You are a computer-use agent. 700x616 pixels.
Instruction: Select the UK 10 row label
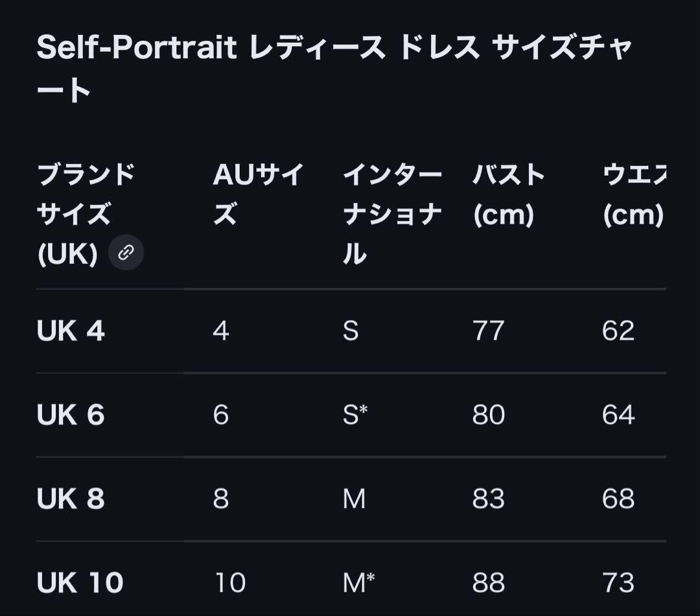[x=80, y=582]
